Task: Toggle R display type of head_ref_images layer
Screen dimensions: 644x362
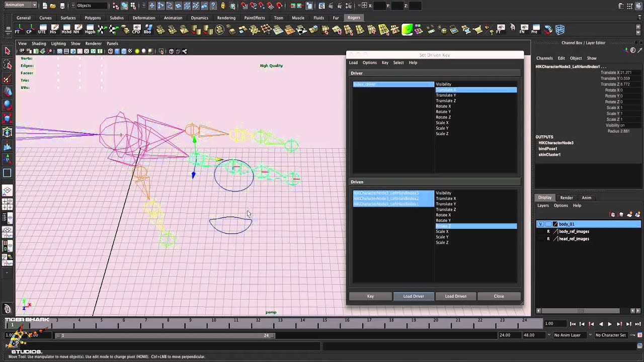Action: click(x=548, y=239)
